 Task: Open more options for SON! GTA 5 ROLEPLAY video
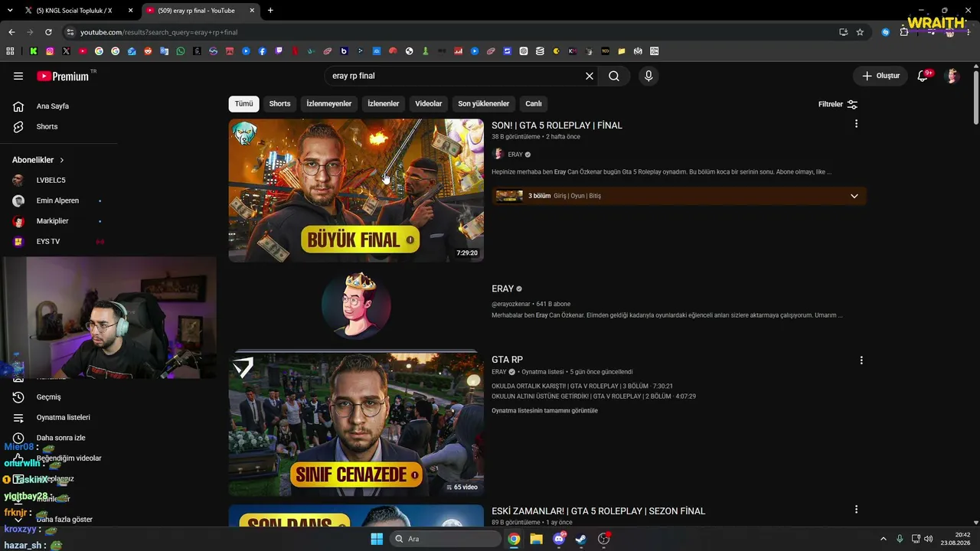click(x=856, y=124)
